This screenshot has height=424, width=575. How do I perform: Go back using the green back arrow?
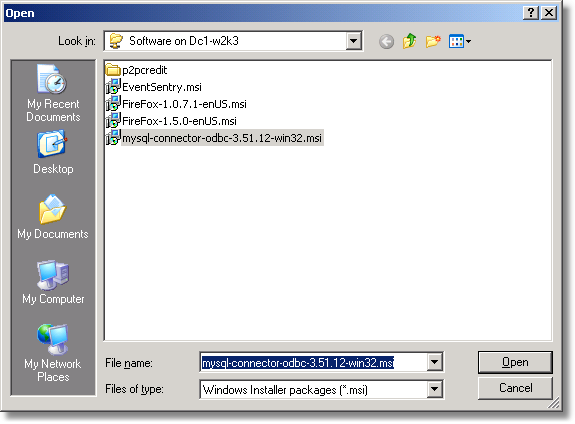coord(386,41)
